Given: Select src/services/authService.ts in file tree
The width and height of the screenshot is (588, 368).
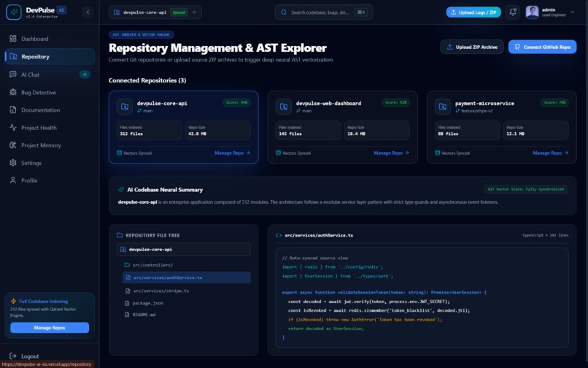Looking at the screenshot, I should (x=187, y=277).
